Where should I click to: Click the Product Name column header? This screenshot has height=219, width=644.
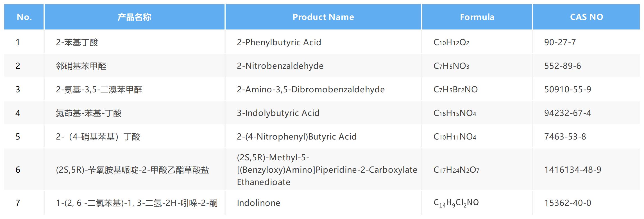(x=323, y=17)
